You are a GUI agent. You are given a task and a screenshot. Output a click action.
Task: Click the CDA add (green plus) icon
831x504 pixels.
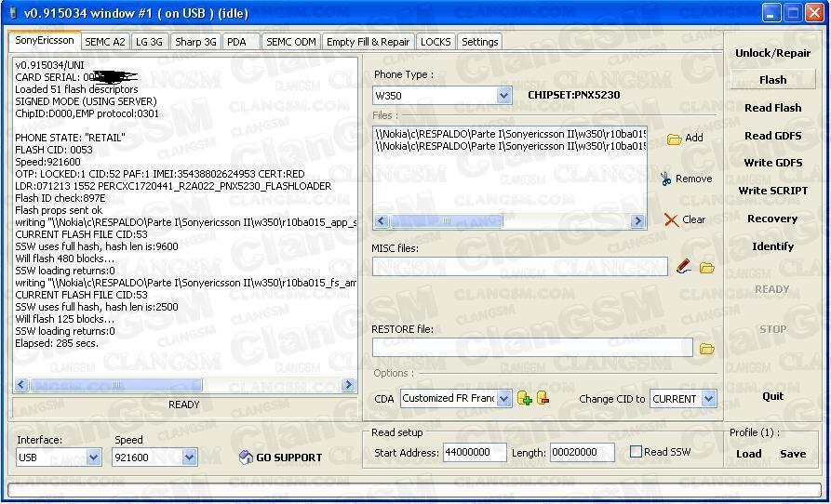pos(524,398)
